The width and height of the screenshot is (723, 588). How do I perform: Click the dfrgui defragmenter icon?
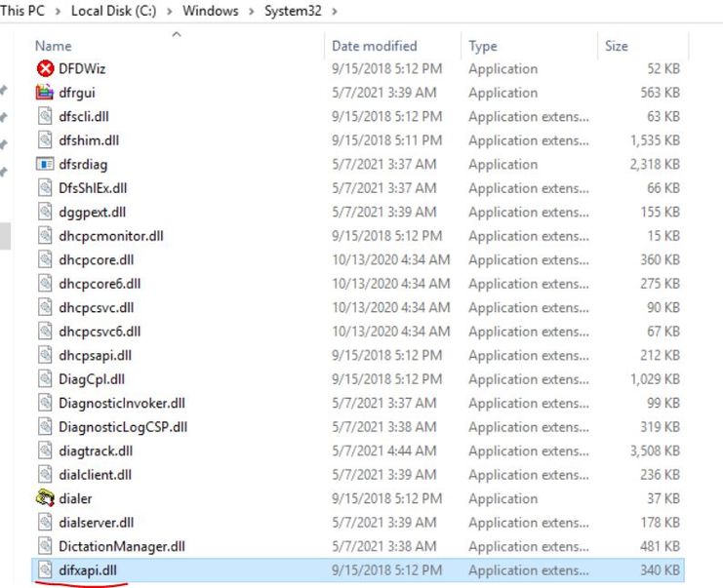[45, 93]
